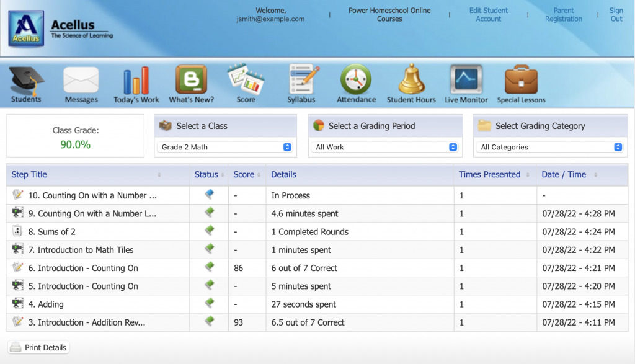This screenshot has width=635, height=364.
Task: Click the Print Details button
Action: tap(38, 348)
